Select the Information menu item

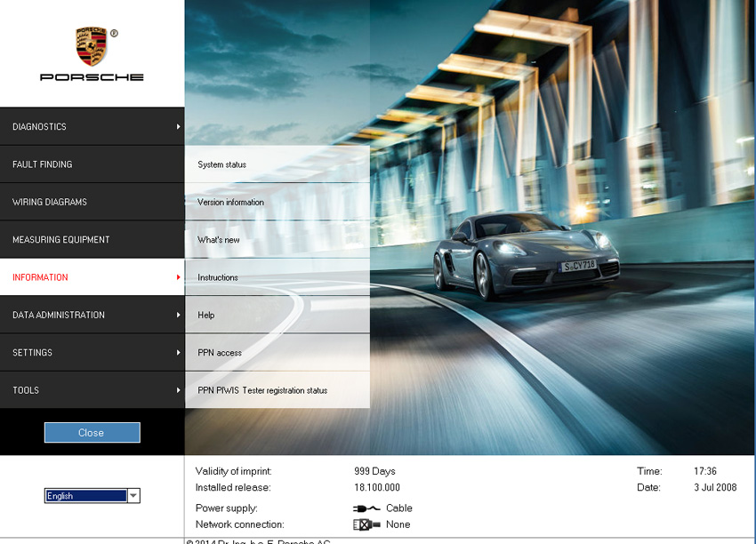coord(92,277)
